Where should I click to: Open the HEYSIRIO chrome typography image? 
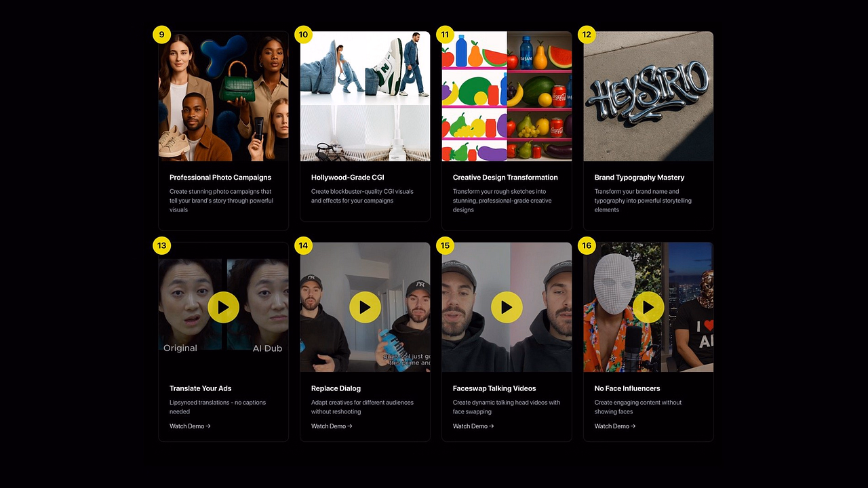pos(648,96)
